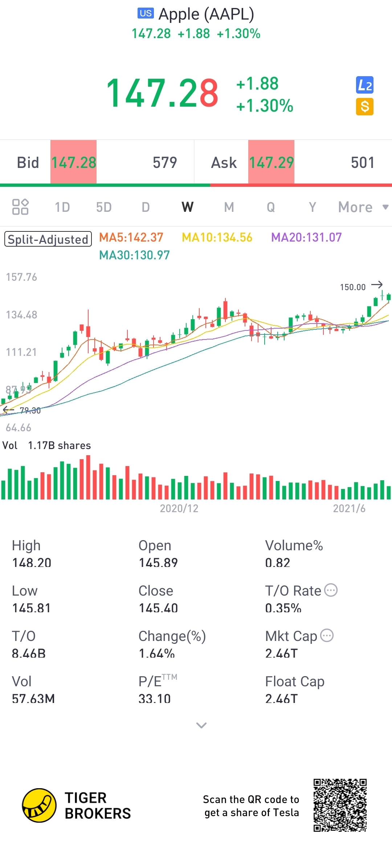
Task: Tap the P/E TTM value 33.10
Action: pos(155,699)
